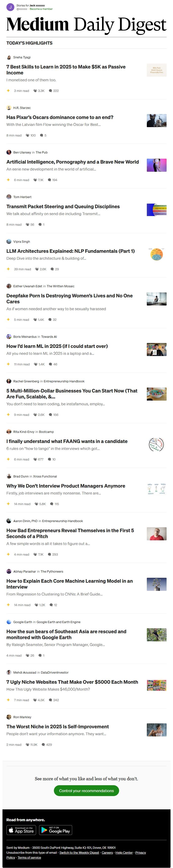This screenshot has width=173, height=868.
Task: Click the purple J profile avatar
Action: tap(10, 7)
